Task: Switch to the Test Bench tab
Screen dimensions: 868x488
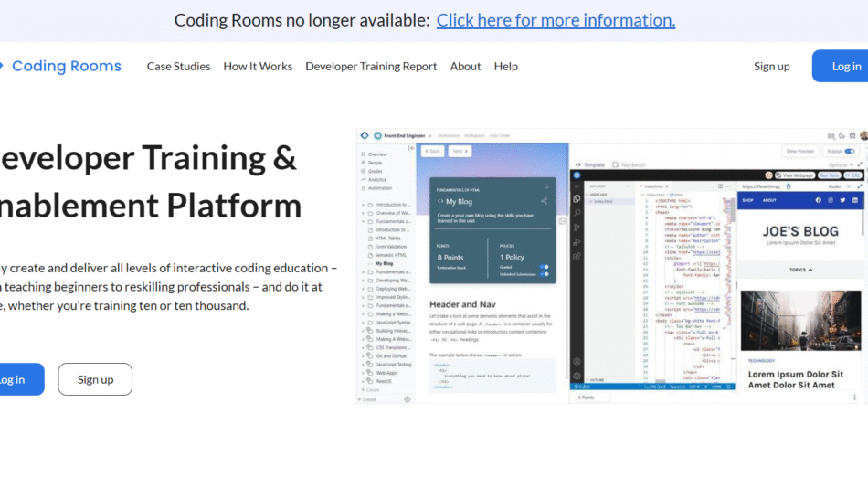Action: pos(632,164)
